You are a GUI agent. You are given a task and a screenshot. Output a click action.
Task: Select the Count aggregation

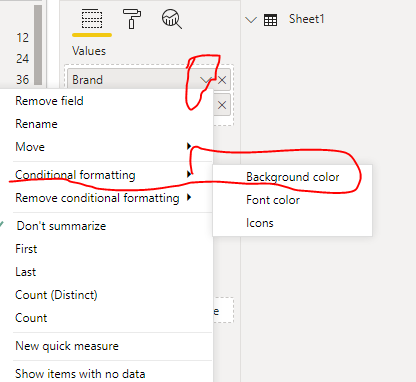tap(31, 318)
